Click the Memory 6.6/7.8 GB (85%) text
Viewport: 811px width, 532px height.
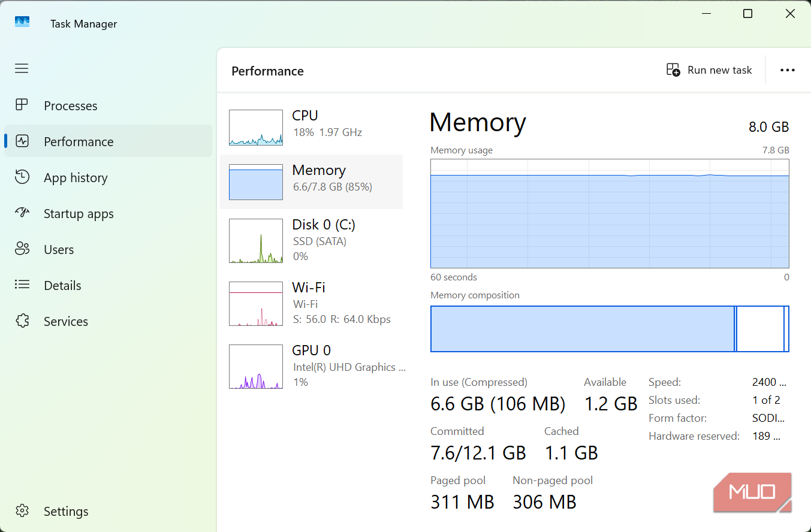pos(333,187)
